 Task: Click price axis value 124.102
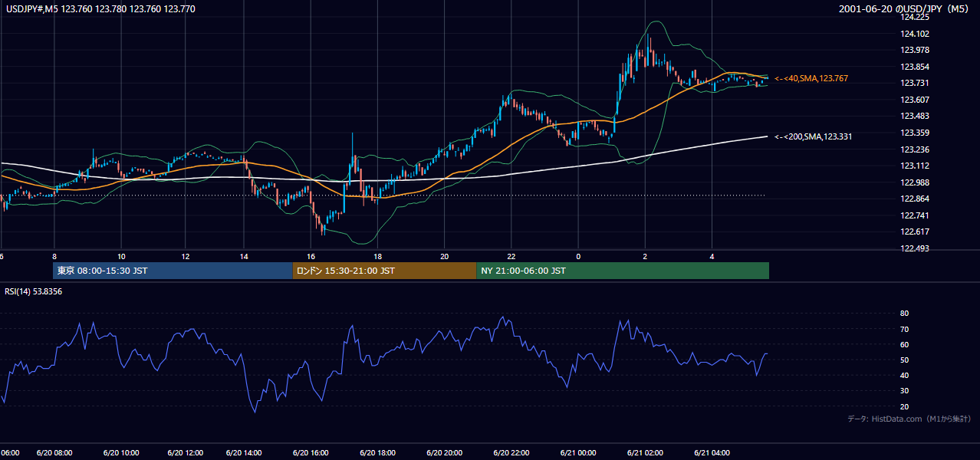(x=915, y=34)
